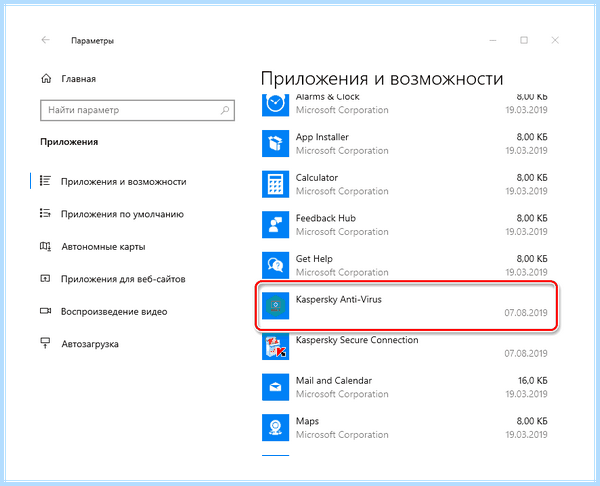600x486 pixels.
Task: Click the Параметры window title
Action: 93,41
